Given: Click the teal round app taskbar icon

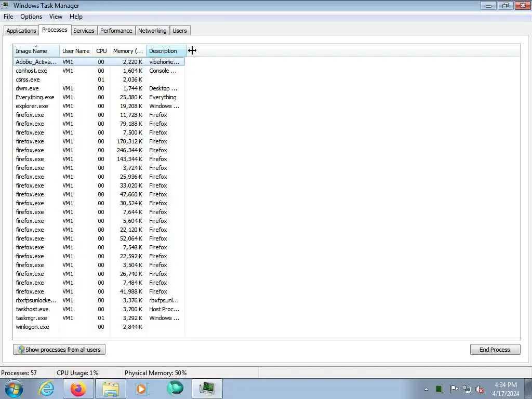Looking at the screenshot, I should 175,389.
